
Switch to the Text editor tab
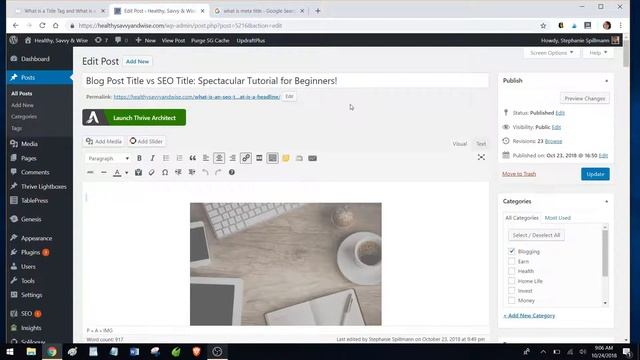[481, 144]
